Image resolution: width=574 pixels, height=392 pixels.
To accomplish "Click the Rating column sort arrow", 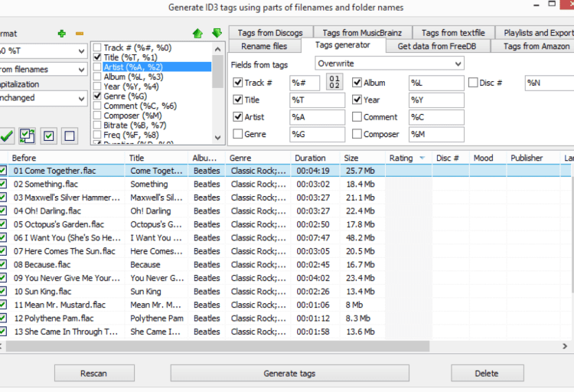I will coord(422,158).
